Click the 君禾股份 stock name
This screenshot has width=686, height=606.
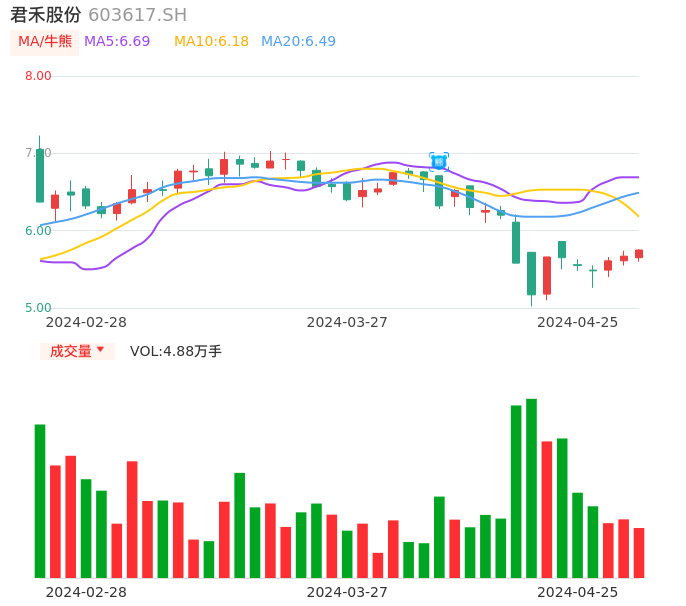(x=45, y=15)
